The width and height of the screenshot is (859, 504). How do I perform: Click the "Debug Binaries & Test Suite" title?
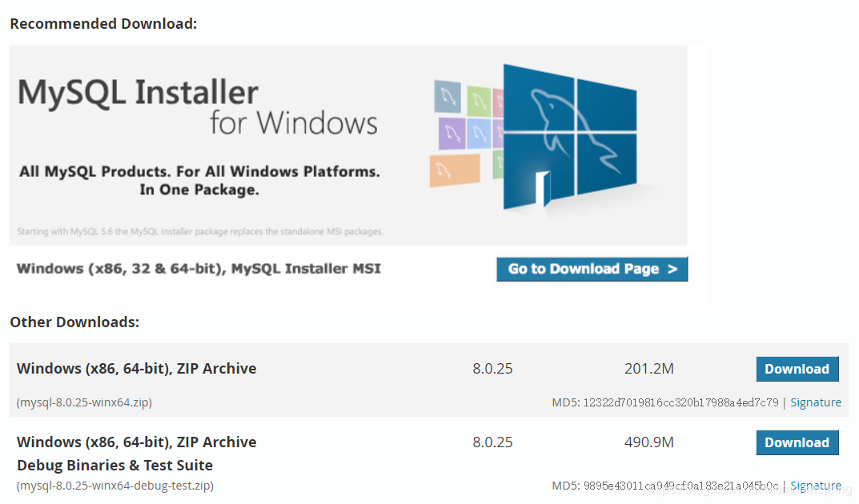tap(115, 465)
